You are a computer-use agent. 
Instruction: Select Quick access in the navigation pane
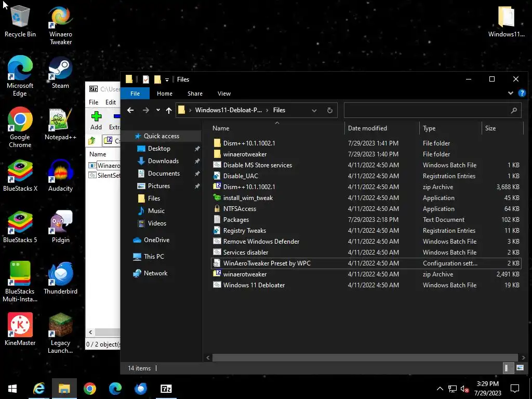click(162, 136)
